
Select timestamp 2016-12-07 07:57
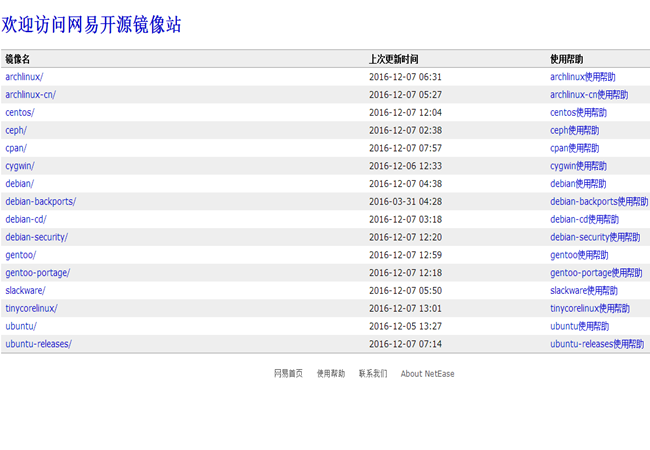coord(405,148)
